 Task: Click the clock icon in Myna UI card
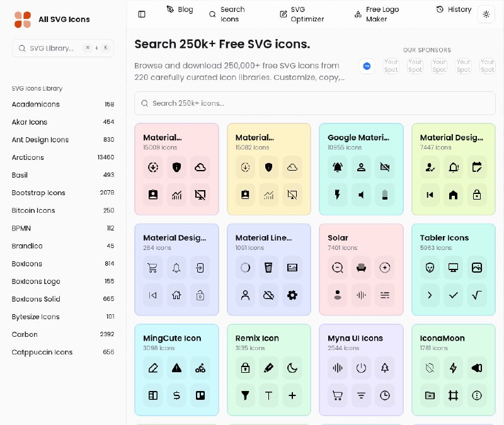pyautogui.click(x=385, y=396)
